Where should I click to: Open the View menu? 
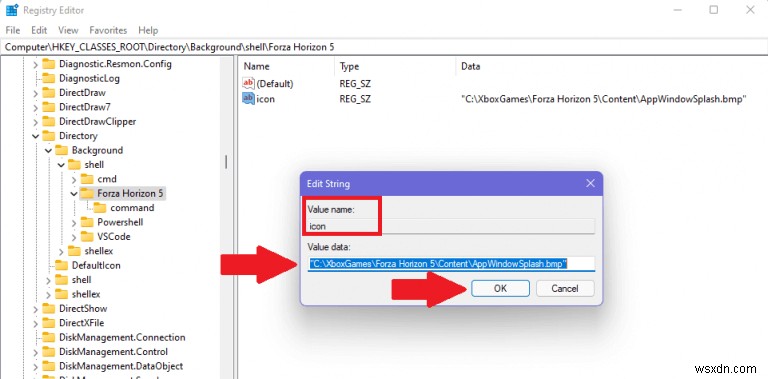68,30
